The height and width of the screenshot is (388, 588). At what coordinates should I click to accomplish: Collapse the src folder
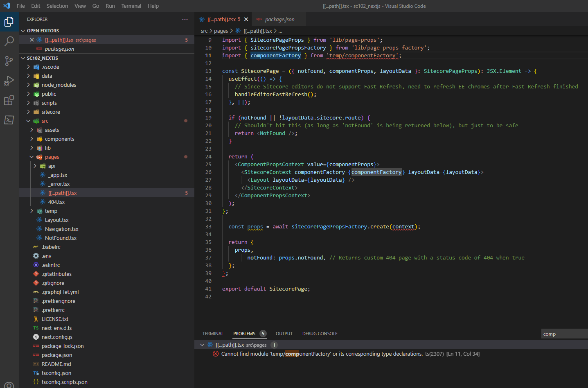[106, 121]
